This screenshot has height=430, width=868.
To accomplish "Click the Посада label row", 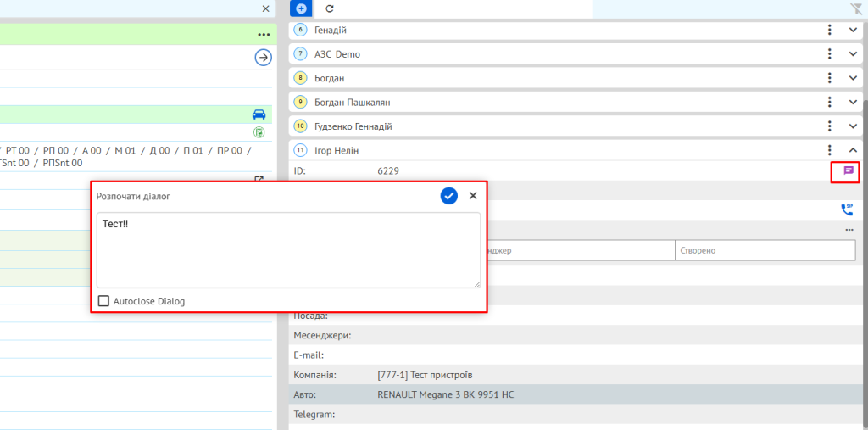I will tap(576, 316).
